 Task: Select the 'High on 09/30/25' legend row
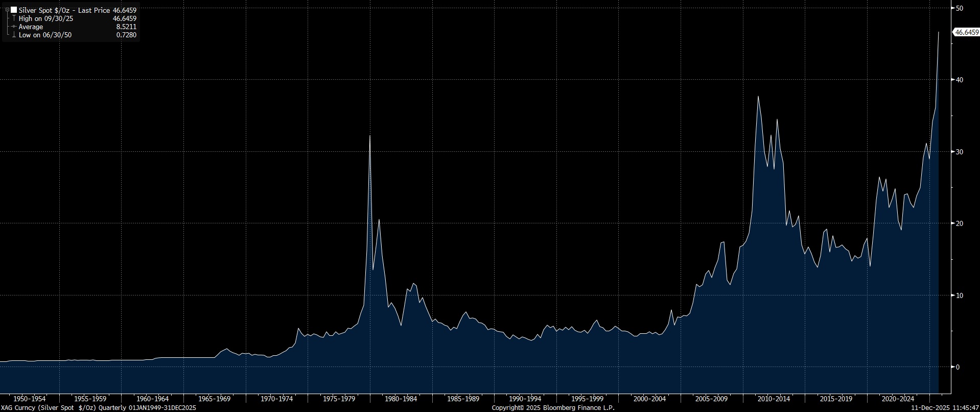click(46, 18)
